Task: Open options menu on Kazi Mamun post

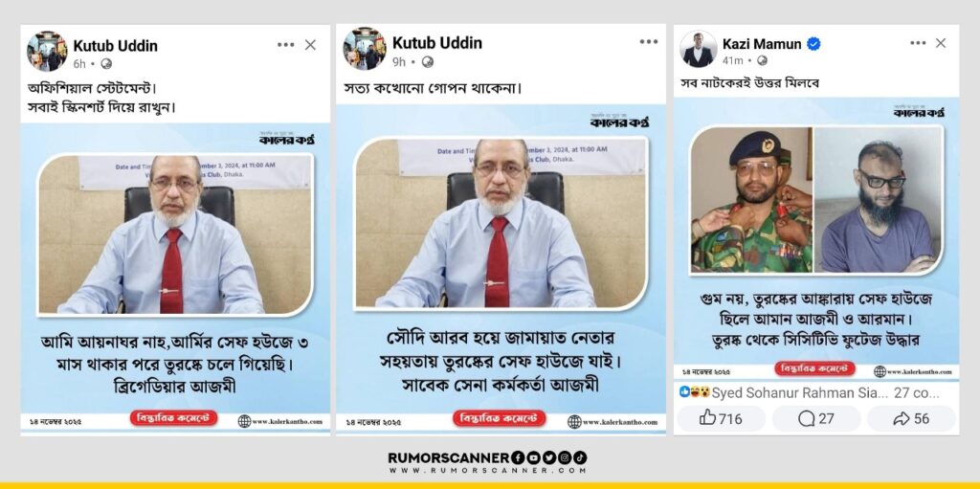Action: tap(918, 43)
